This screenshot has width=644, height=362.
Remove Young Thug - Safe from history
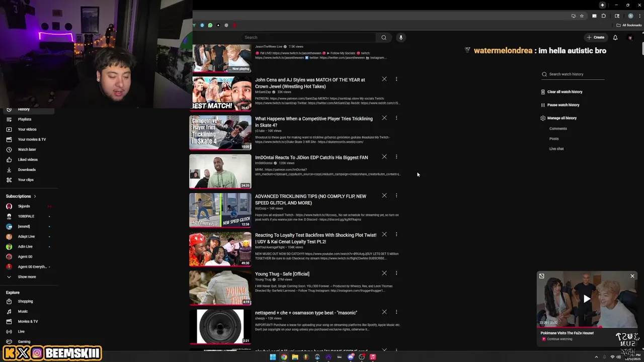384,273
